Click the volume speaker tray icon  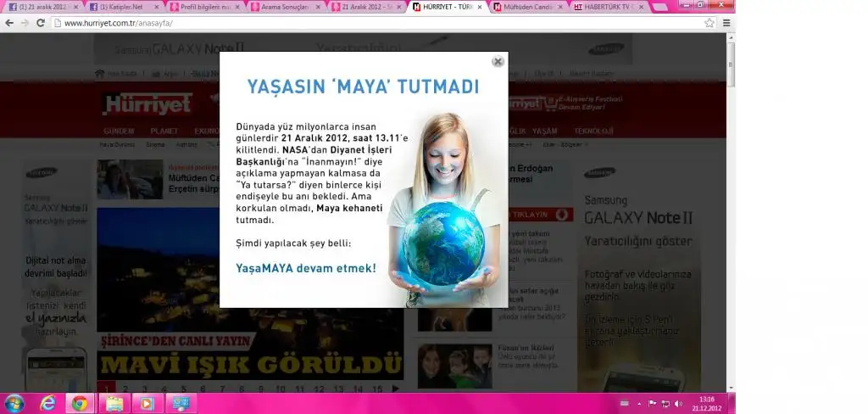pyautogui.click(x=679, y=404)
